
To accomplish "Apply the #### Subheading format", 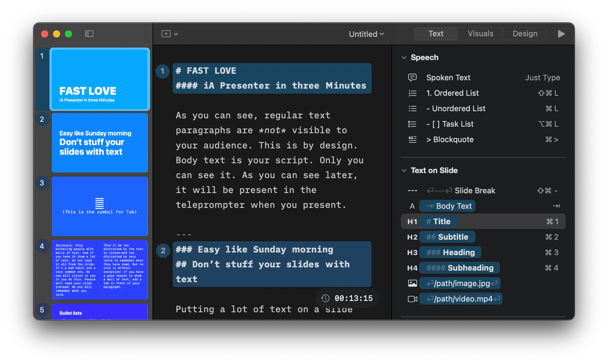I will (459, 268).
